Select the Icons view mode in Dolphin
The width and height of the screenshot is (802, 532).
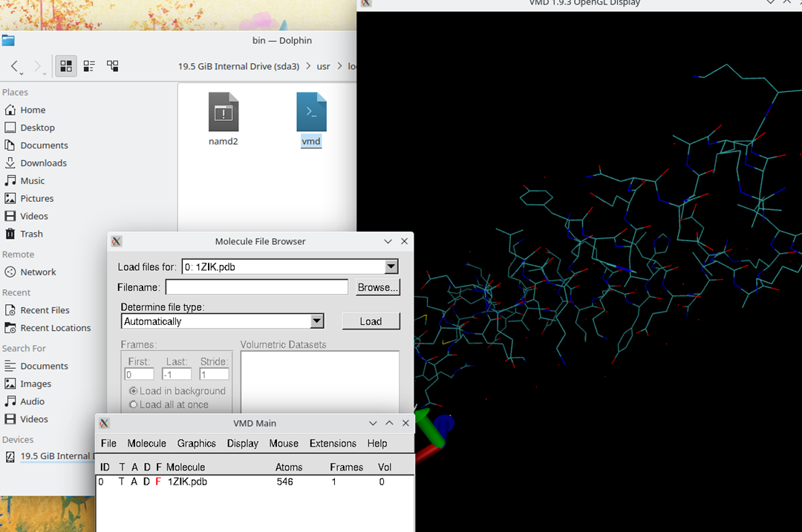click(x=65, y=65)
